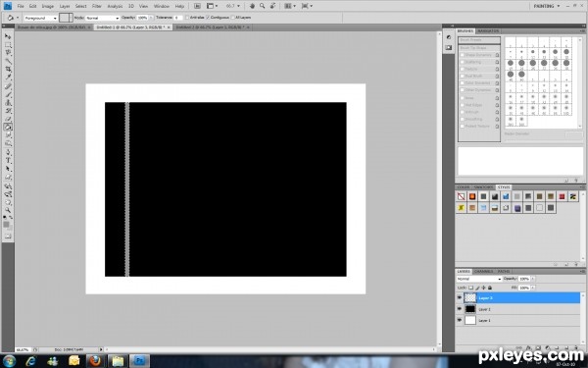Screen dimensions: 588x368
Task: Select the Crop tool
Action: click(x=8, y=70)
